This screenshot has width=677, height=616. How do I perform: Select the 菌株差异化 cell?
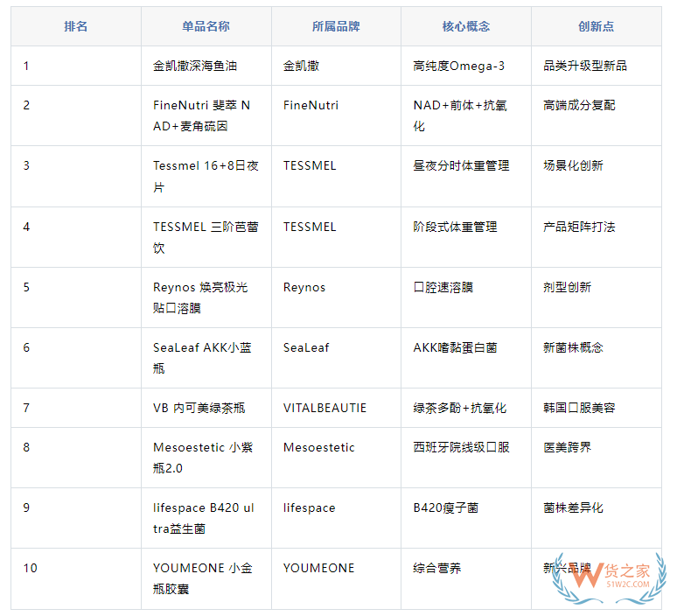tap(597, 518)
